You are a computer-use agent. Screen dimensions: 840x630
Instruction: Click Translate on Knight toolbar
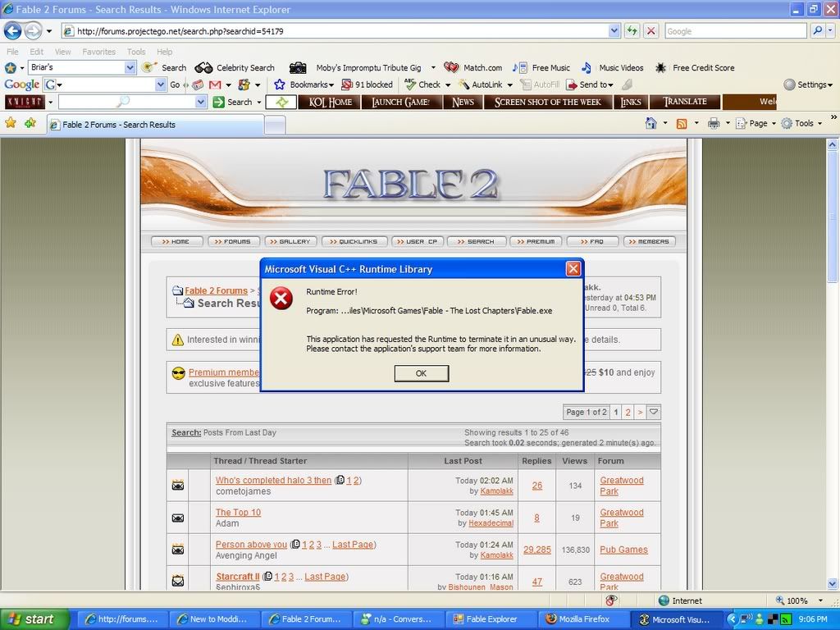coord(684,102)
